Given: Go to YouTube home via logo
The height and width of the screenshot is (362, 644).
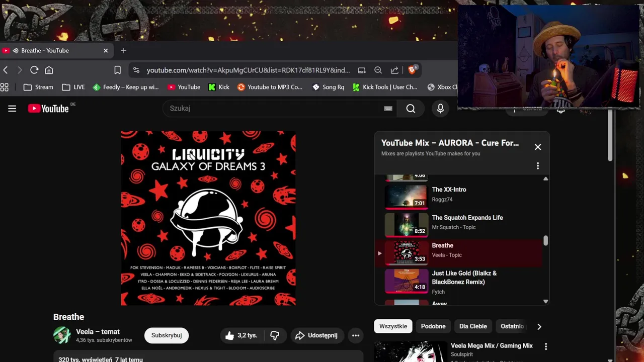Looking at the screenshot, I should [48, 109].
